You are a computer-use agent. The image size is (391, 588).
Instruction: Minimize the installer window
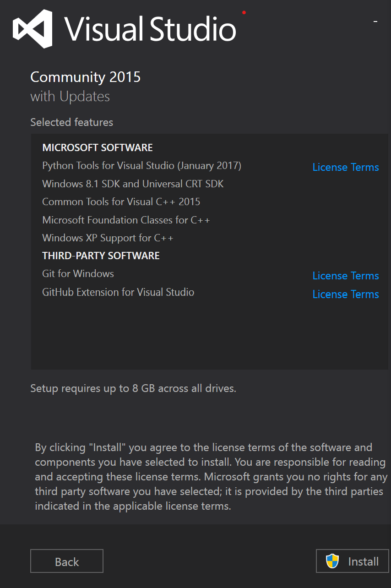(x=375, y=22)
